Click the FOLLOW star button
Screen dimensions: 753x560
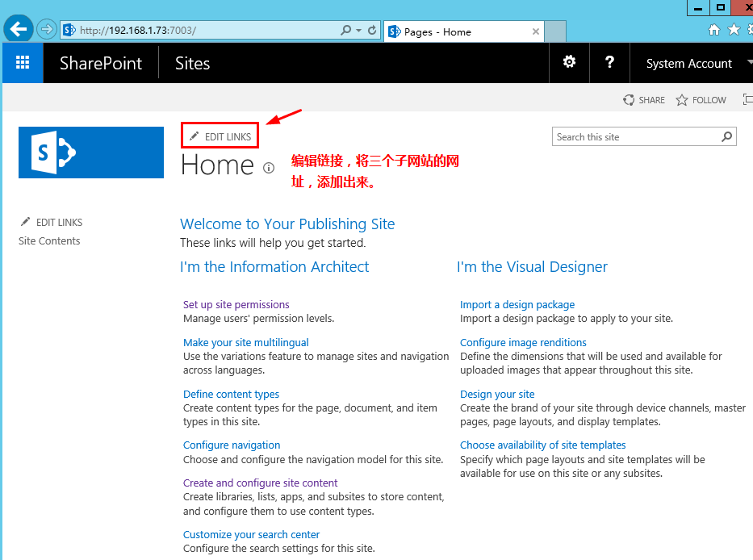701,100
